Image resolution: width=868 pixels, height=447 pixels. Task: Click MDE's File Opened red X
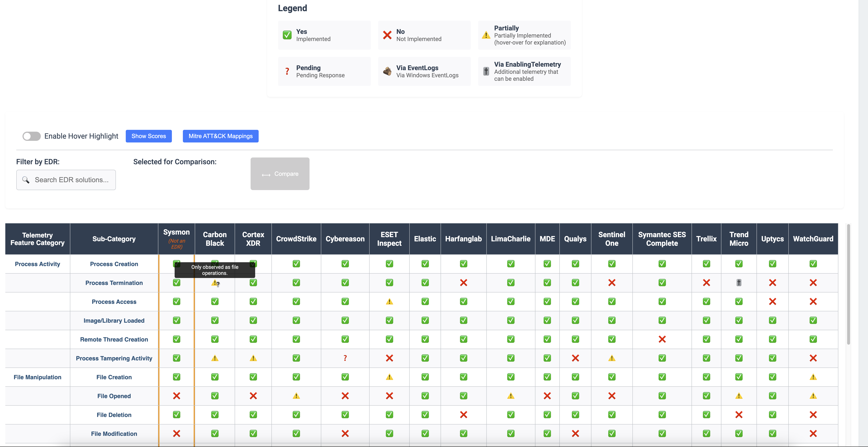547,396
